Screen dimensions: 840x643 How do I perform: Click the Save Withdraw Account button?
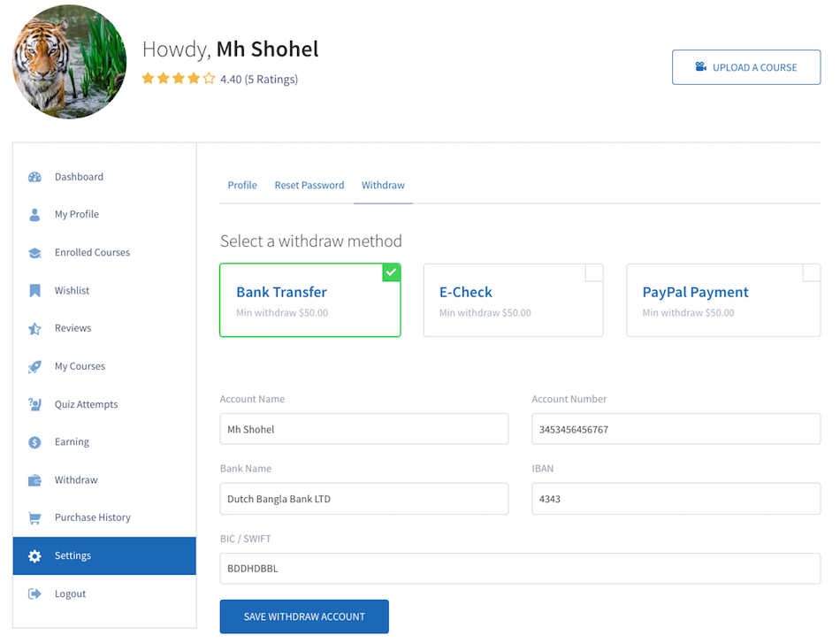pyautogui.click(x=304, y=616)
